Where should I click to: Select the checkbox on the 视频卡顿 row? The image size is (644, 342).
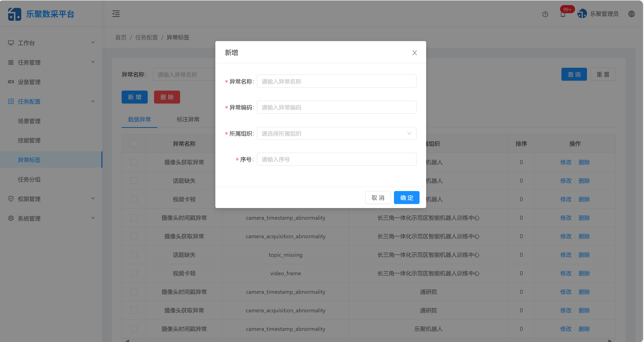[x=134, y=199]
